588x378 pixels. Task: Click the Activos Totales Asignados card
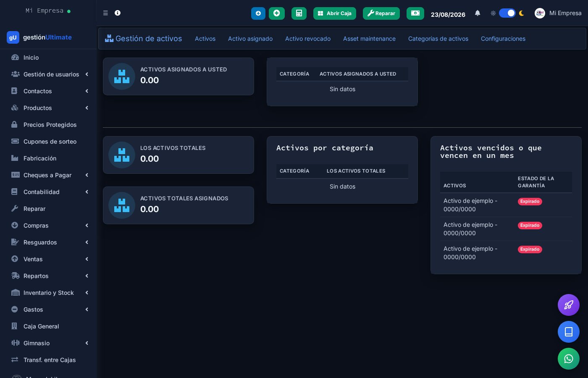(178, 205)
